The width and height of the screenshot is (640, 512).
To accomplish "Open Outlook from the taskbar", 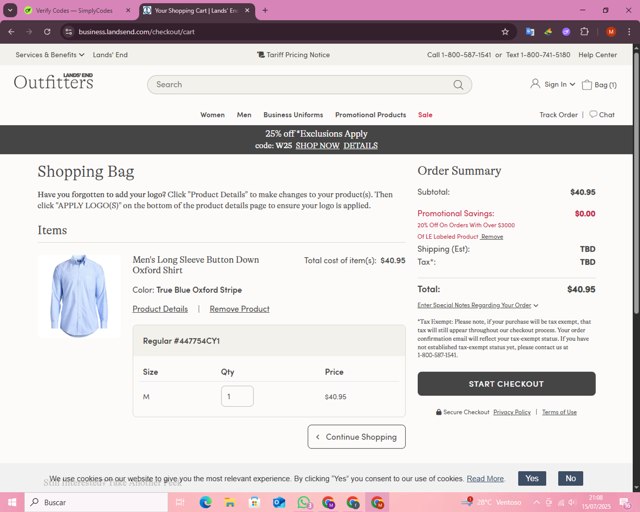I will 279,502.
